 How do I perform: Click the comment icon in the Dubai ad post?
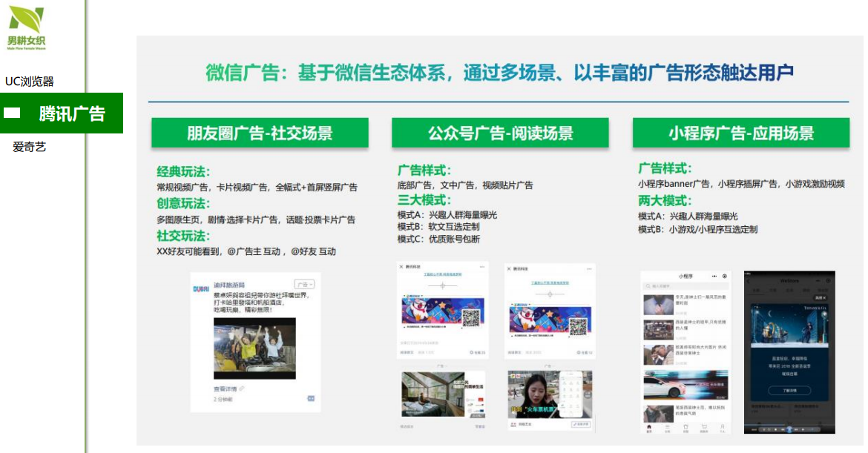pos(311,398)
